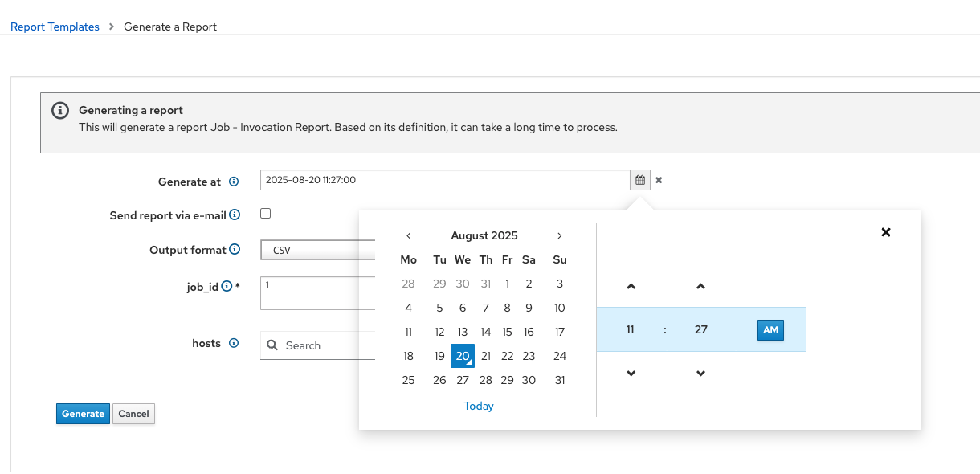Open month selector via August 2025 title

click(484, 235)
